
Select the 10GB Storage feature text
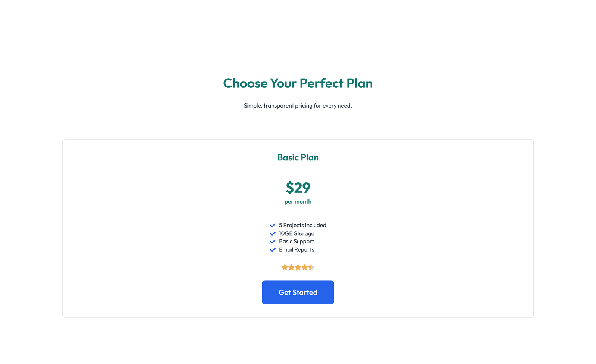pyautogui.click(x=296, y=233)
